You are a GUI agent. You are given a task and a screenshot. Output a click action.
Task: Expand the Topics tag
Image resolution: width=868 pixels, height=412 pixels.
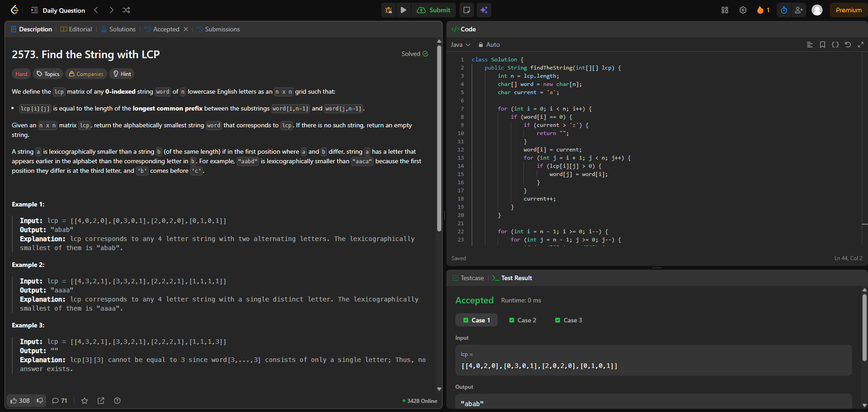tap(48, 74)
